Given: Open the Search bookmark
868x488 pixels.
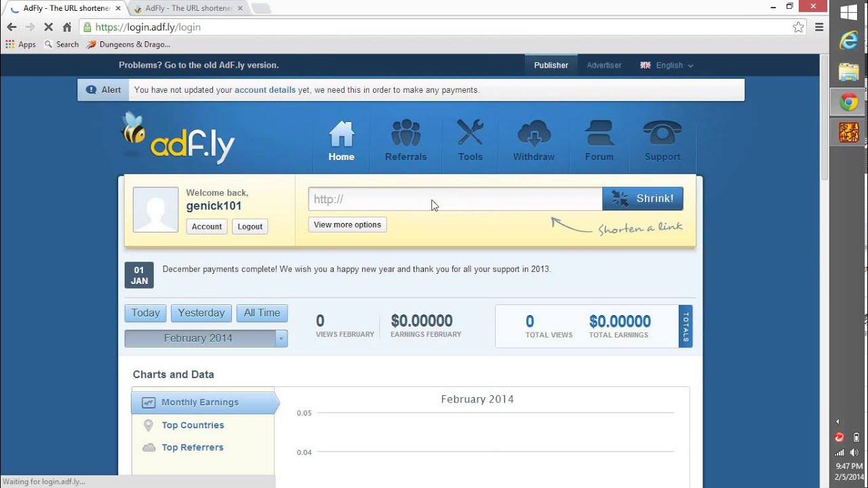Looking at the screenshot, I should [x=61, y=44].
